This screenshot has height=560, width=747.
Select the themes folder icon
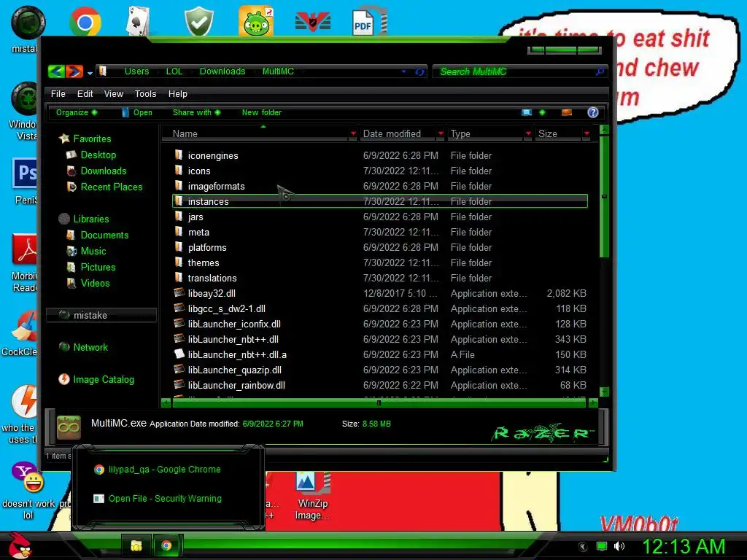click(x=179, y=262)
